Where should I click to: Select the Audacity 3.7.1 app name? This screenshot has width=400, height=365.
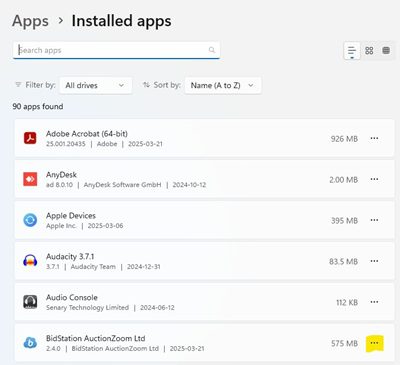pos(70,256)
